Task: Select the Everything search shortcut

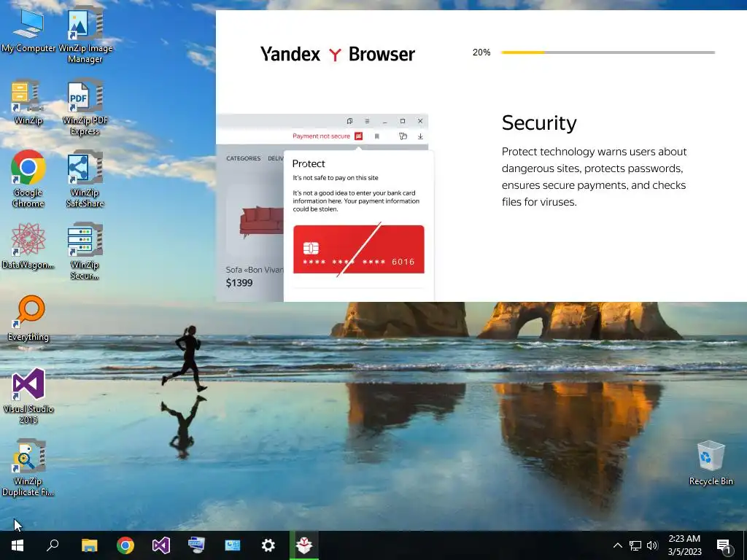Action: pyautogui.click(x=28, y=318)
